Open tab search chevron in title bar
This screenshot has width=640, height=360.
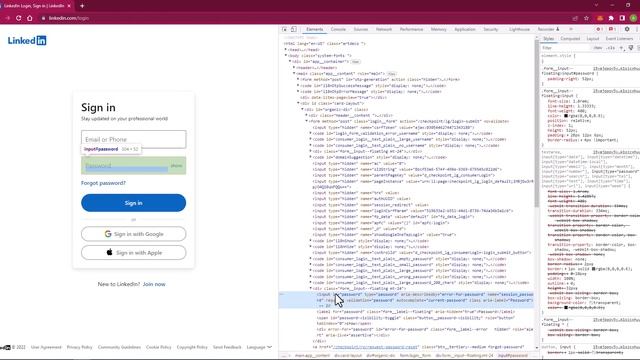click(596, 5)
